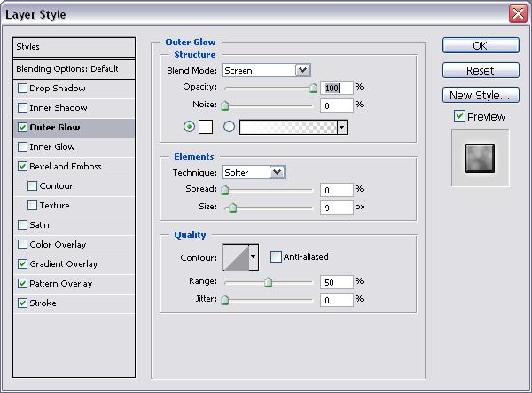
Task: Click the Spread value field
Action: [x=337, y=190]
